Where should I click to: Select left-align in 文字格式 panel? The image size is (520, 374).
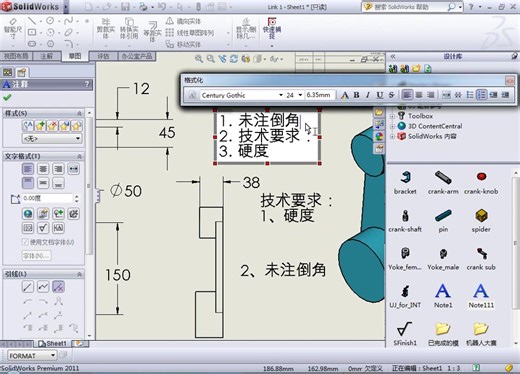pyautogui.click(x=28, y=169)
